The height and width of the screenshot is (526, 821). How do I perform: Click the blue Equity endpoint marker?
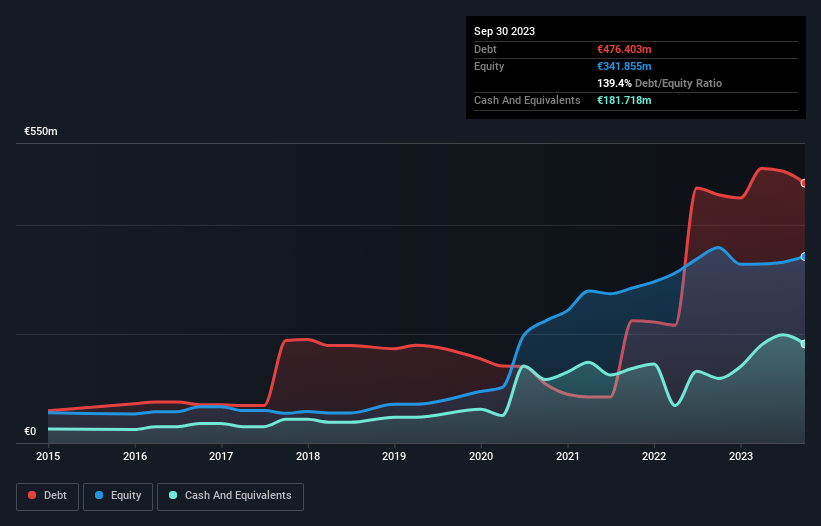(x=804, y=256)
